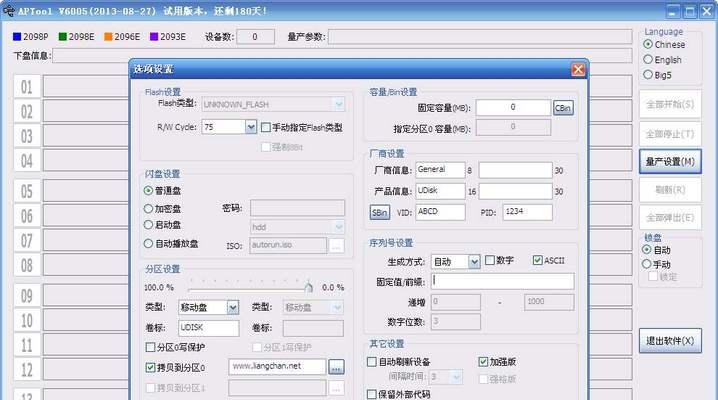Click the second 产品信息 input field

click(x=515, y=191)
